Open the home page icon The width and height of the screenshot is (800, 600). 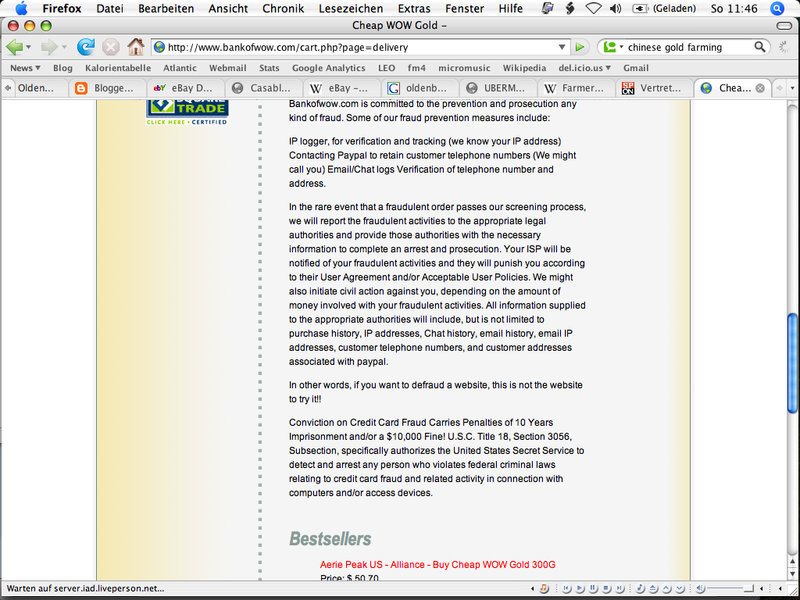[x=136, y=47]
